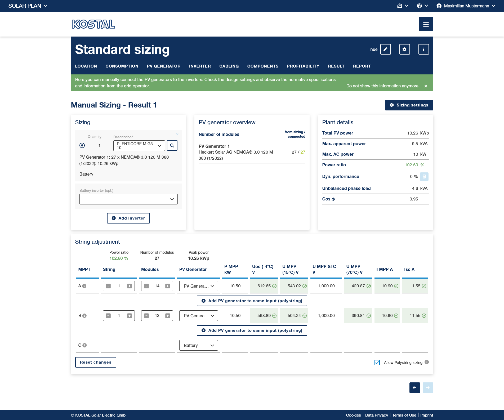Viewport: 504px width, 420px height.
Task: Open the info icon in header
Action: click(423, 49)
